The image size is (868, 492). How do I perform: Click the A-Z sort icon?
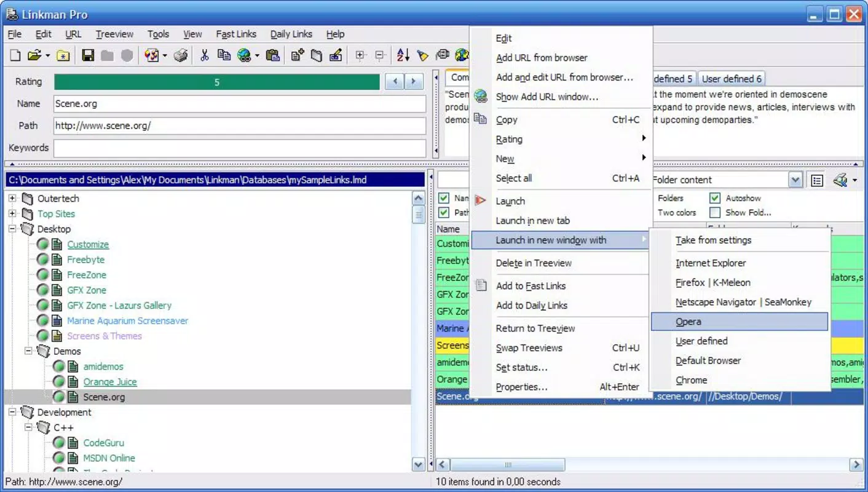pos(403,56)
